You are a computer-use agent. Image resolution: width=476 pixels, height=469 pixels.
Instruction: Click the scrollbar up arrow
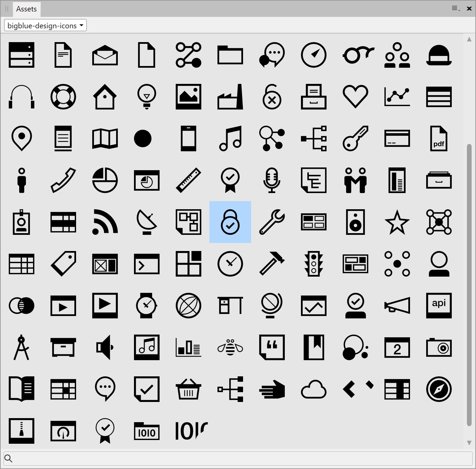click(x=469, y=39)
